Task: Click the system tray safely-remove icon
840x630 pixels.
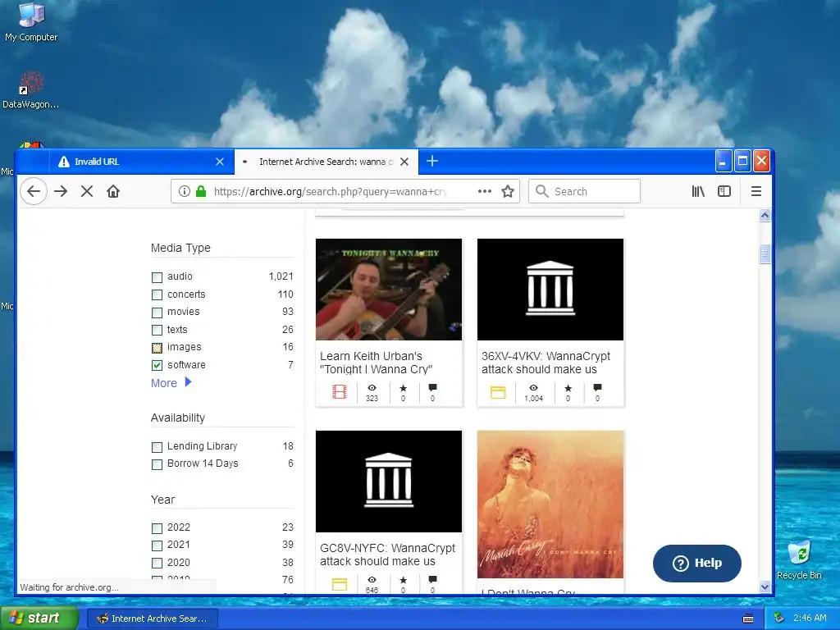Action: pyautogui.click(x=779, y=619)
